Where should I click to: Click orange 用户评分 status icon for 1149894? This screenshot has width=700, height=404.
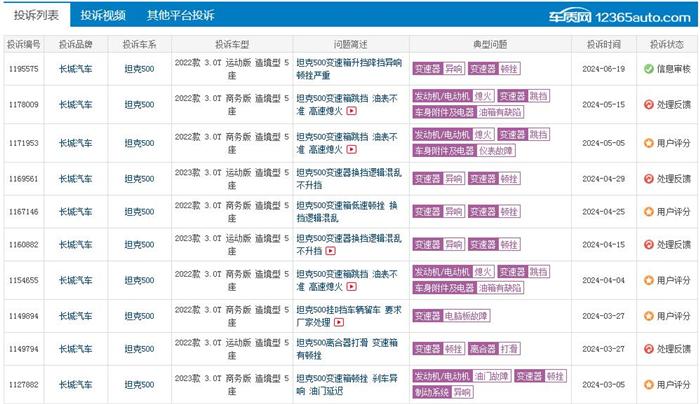[649, 316]
